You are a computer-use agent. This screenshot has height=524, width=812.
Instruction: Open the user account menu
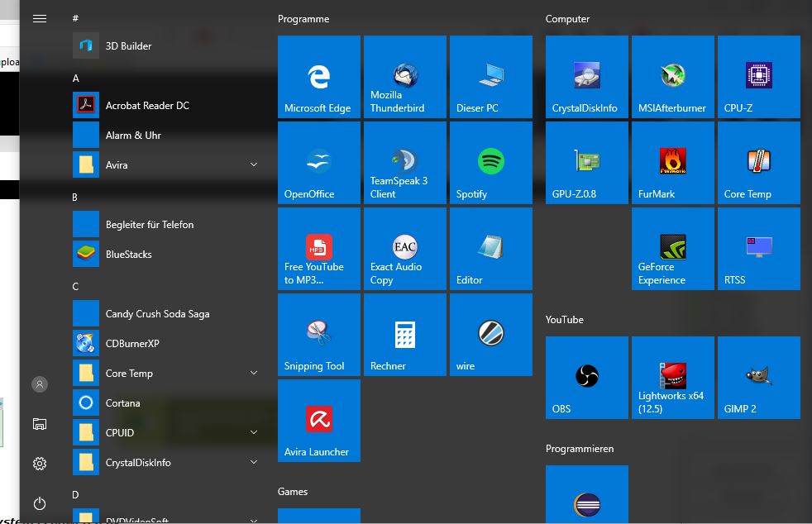[x=40, y=384]
